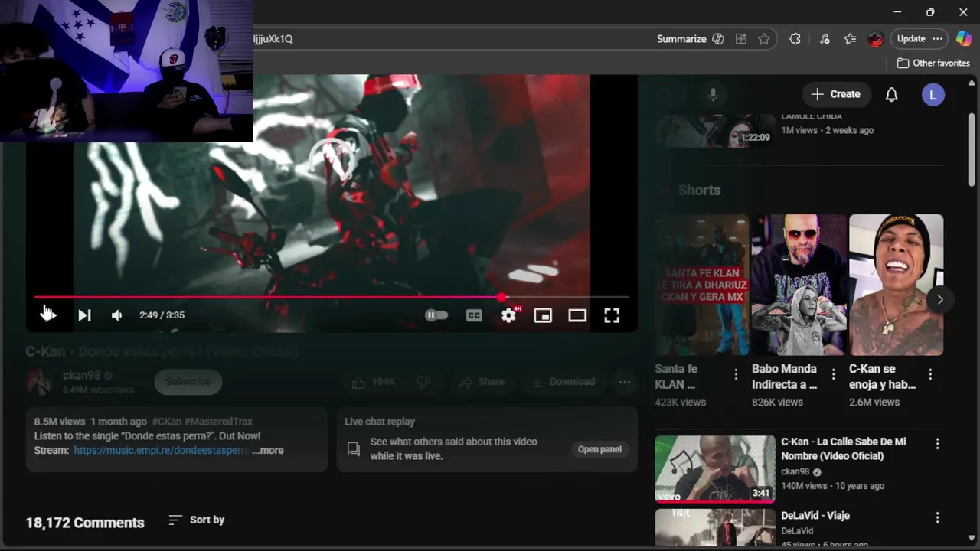Go fullscreen on the video
This screenshot has width=980, height=551.
pyautogui.click(x=612, y=315)
